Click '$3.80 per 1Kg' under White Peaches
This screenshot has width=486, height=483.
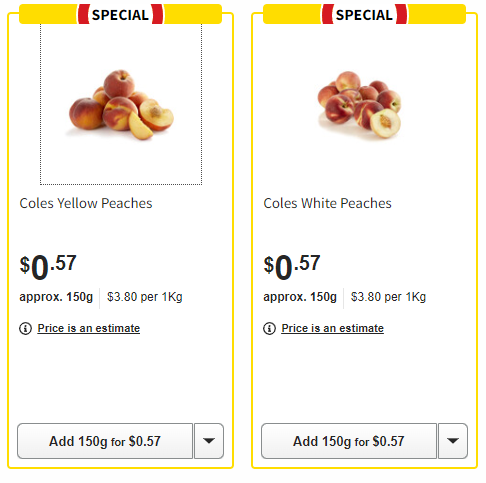click(x=388, y=297)
